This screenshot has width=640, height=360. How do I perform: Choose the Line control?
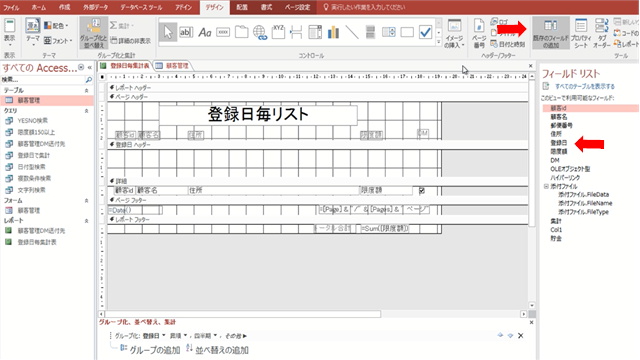pos(351,32)
